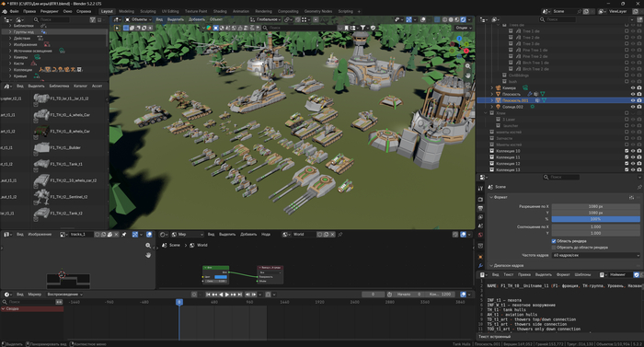
Task: Open the Частота кадров dropdown
Action: pos(595,255)
